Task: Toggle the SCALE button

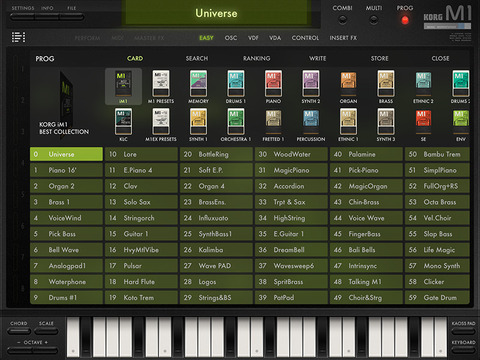Action: coord(46,331)
